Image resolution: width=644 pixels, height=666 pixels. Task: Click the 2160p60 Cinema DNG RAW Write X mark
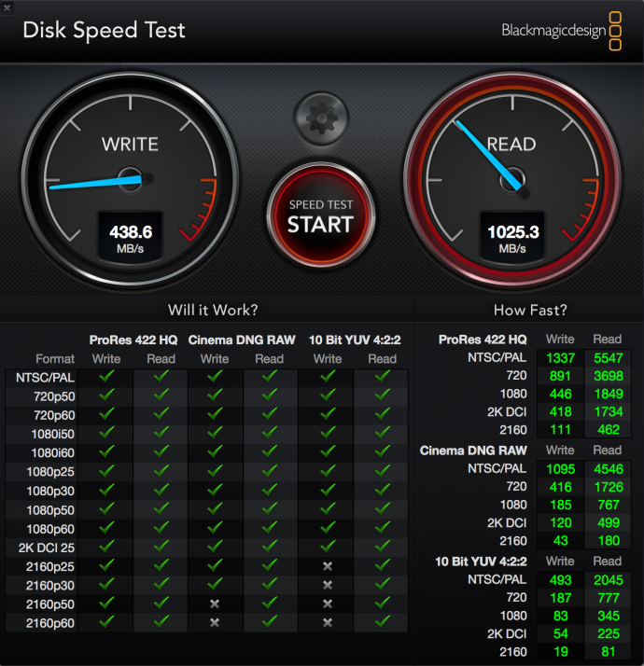pos(215,621)
